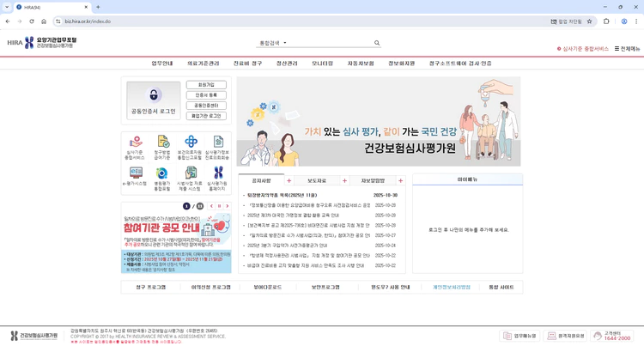
Task: Click plus icon after third notice tab
Action: coord(400,180)
